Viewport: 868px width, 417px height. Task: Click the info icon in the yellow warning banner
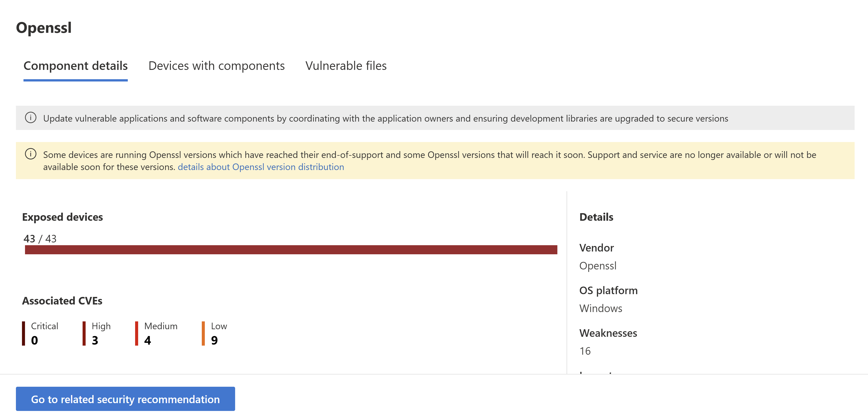pos(31,154)
